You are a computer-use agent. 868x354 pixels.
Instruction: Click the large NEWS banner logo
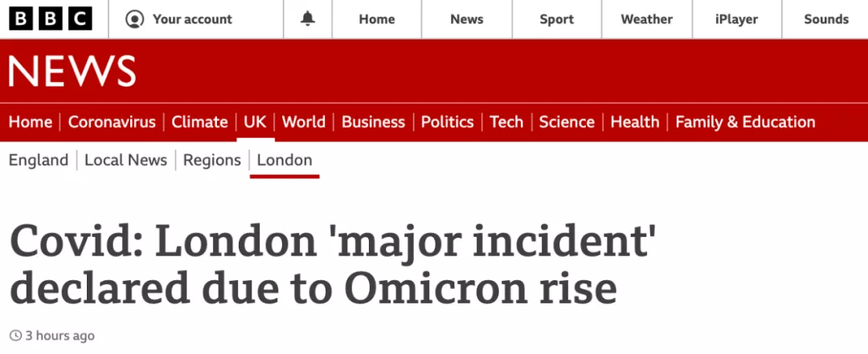72,71
